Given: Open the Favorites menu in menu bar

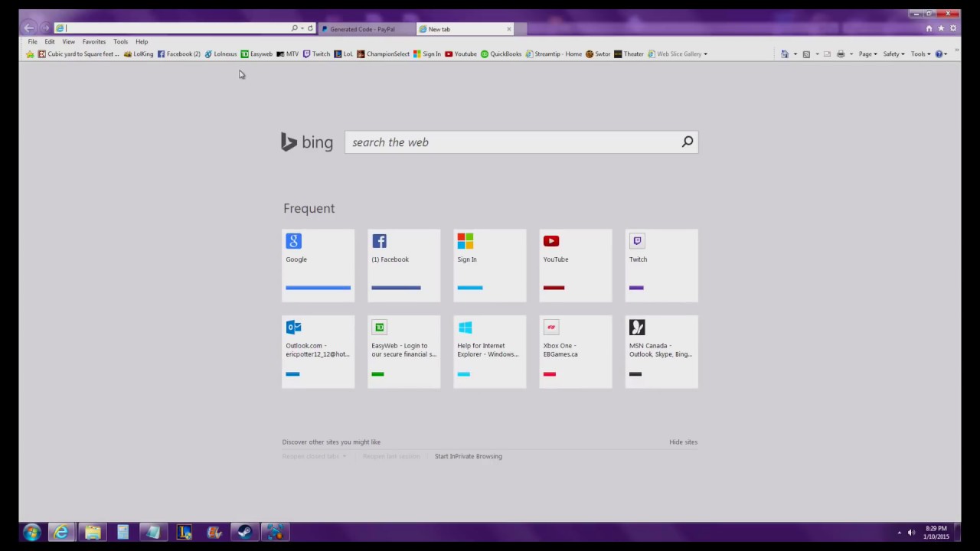Looking at the screenshot, I should pos(93,41).
